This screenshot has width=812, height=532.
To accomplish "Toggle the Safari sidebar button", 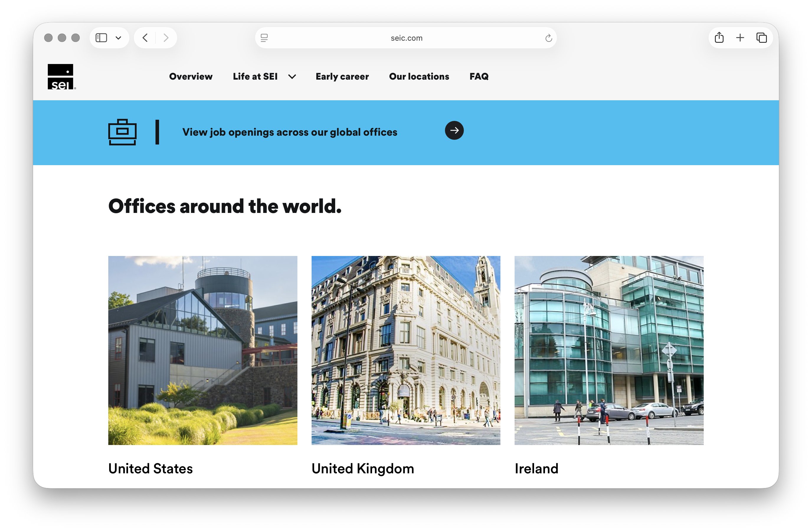I will (101, 38).
